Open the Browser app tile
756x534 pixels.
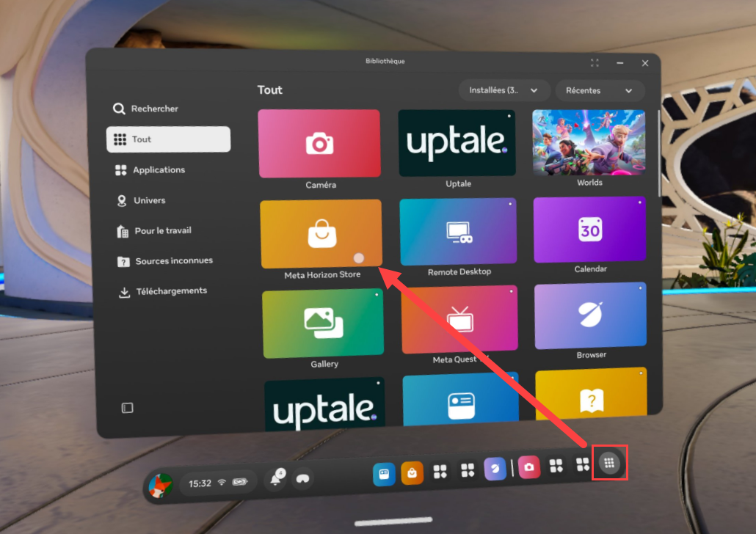tap(591, 315)
